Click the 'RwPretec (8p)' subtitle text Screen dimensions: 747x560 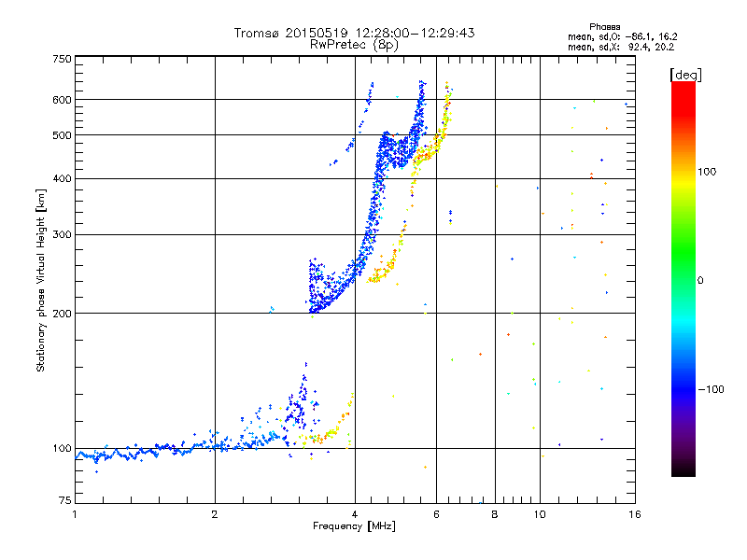pos(354,45)
